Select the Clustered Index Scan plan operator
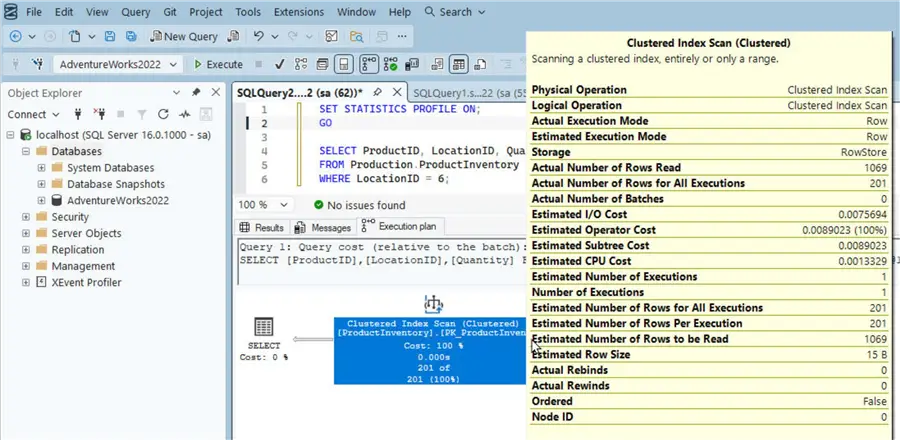900x440 pixels. point(430,351)
